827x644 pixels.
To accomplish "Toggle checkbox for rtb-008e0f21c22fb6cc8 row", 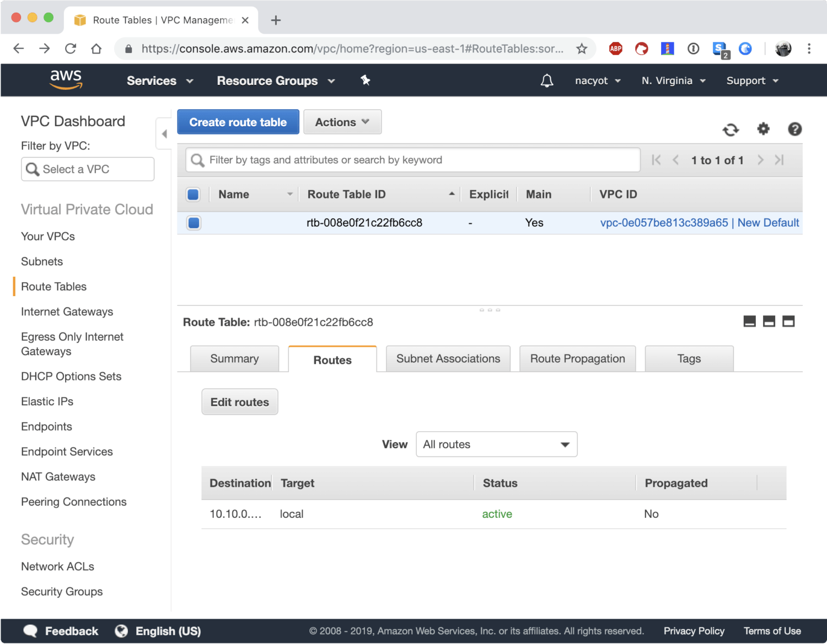I will click(x=194, y=223).
